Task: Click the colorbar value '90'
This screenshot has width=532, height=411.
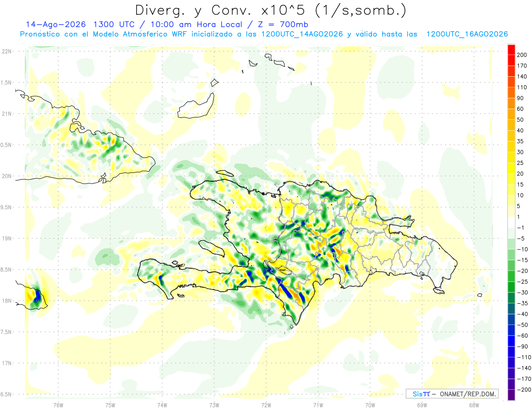Action: 521,98
